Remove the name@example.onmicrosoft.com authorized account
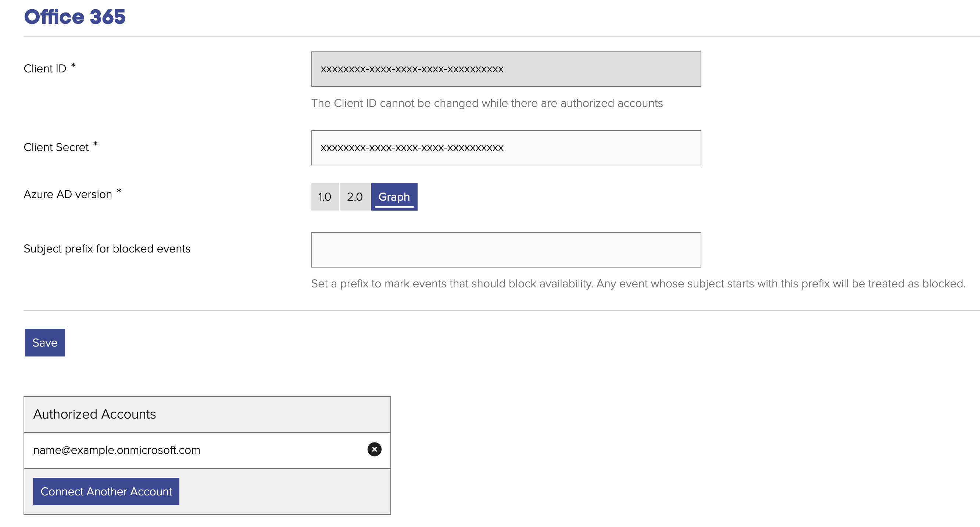This screenshot has width=980, height=527. coord(374,449)
